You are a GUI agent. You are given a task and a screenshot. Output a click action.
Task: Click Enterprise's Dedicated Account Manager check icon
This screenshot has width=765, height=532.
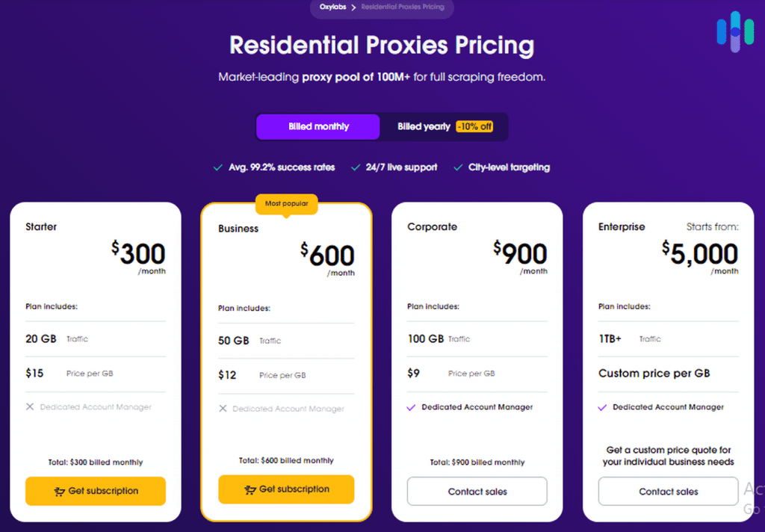tap(603, 406)
